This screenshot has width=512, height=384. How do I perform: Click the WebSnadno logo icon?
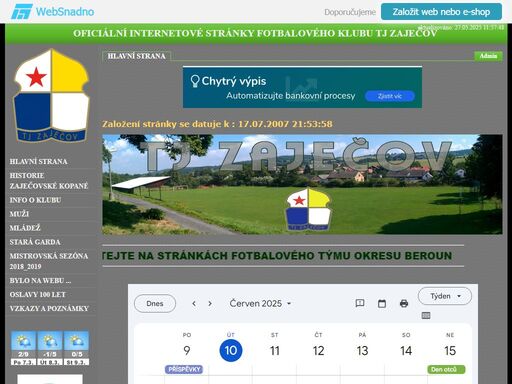[x=22, y=12]
